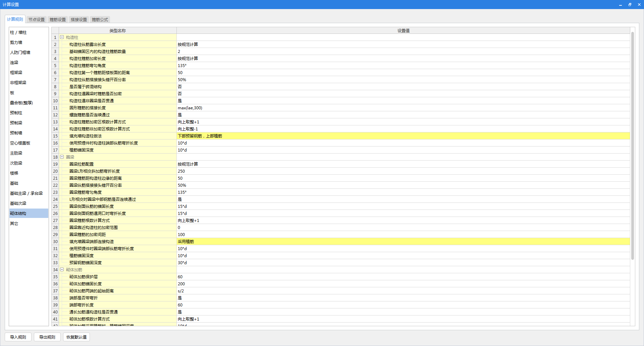Click the 类型名称 column header
The height and width of the screenshot is (346, 644).
pos(117,31)
